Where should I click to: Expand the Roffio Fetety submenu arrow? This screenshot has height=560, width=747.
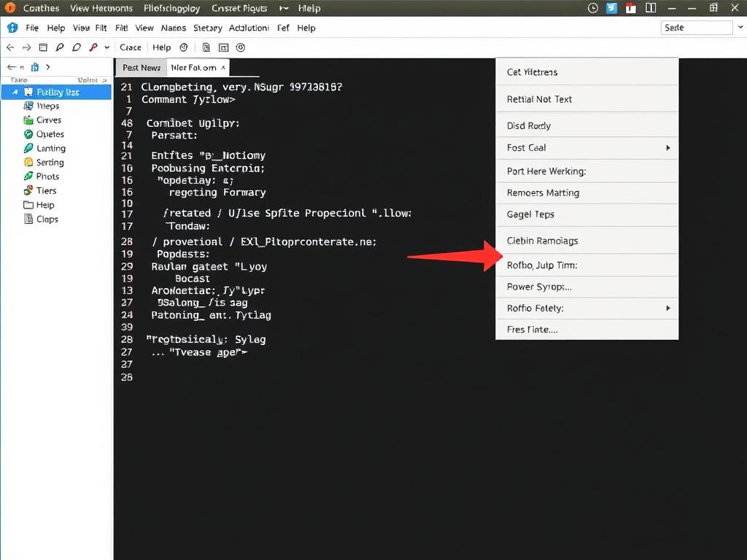(667, 308)
